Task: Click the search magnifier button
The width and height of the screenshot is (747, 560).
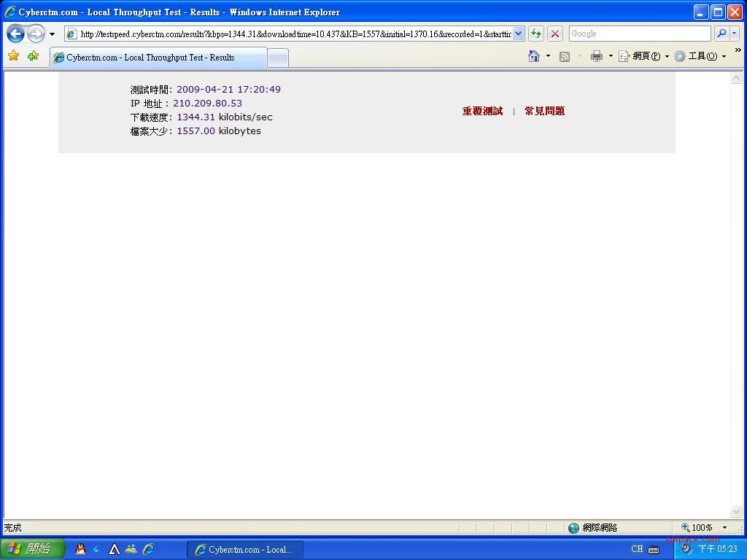Action: (x=721, y=34)
